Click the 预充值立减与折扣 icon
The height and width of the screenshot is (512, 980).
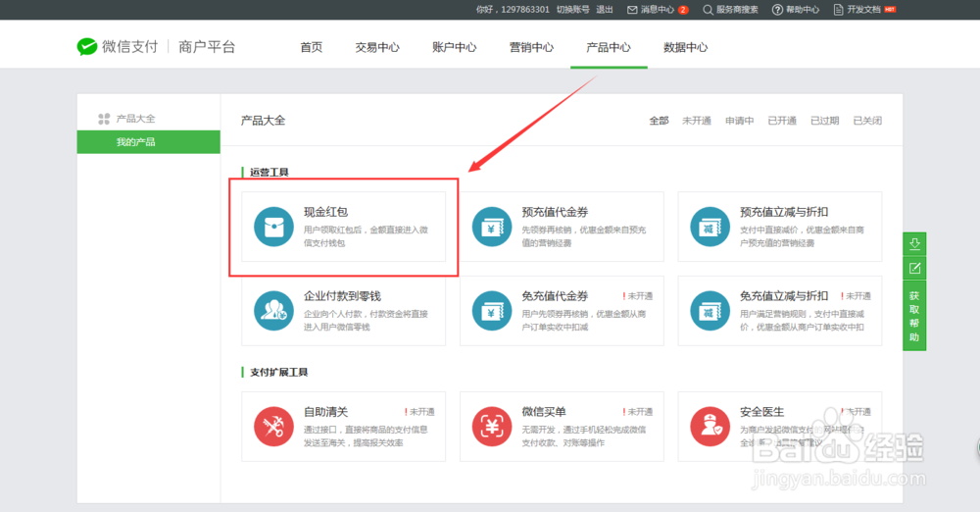pos(710,227)
